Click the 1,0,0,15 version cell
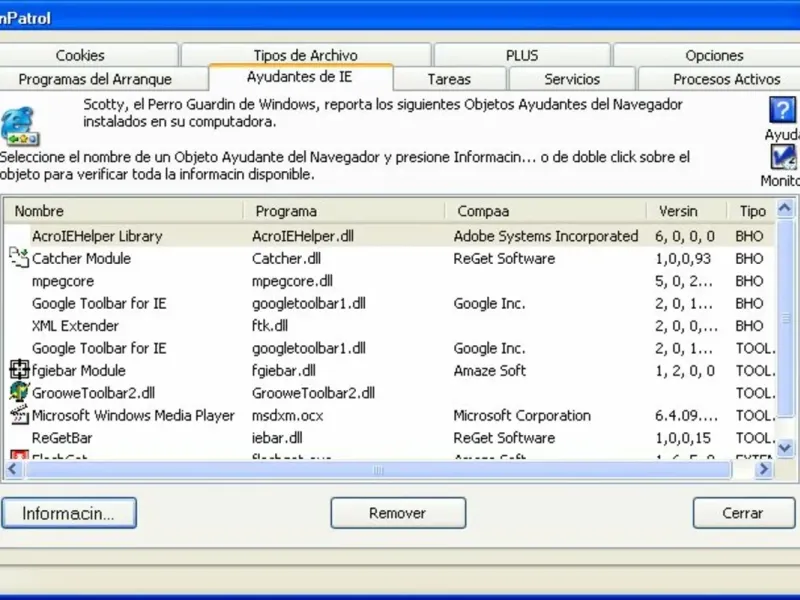The height and width of the screenshot is (600, 800). (683, 438)
